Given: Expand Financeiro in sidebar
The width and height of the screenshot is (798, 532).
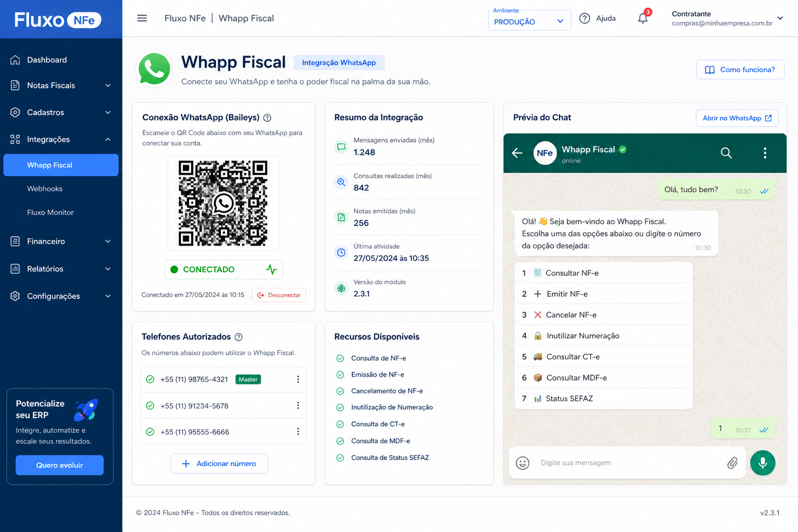Looking at the screenshot, I should [x=61, y=241].
